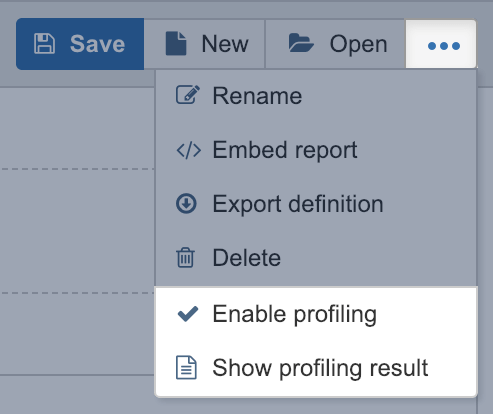Click the floppy disk Save icon
Viewport: 493px width, 414px height.
click(44, 43)
